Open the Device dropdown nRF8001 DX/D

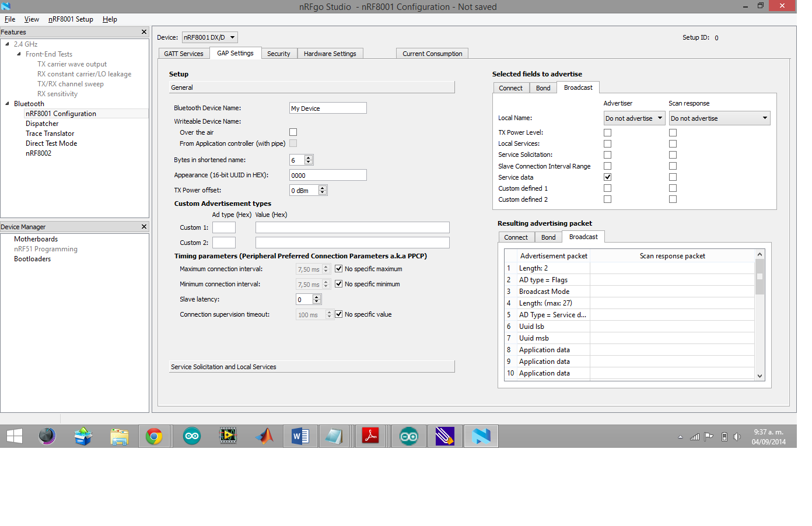point(210,37)
